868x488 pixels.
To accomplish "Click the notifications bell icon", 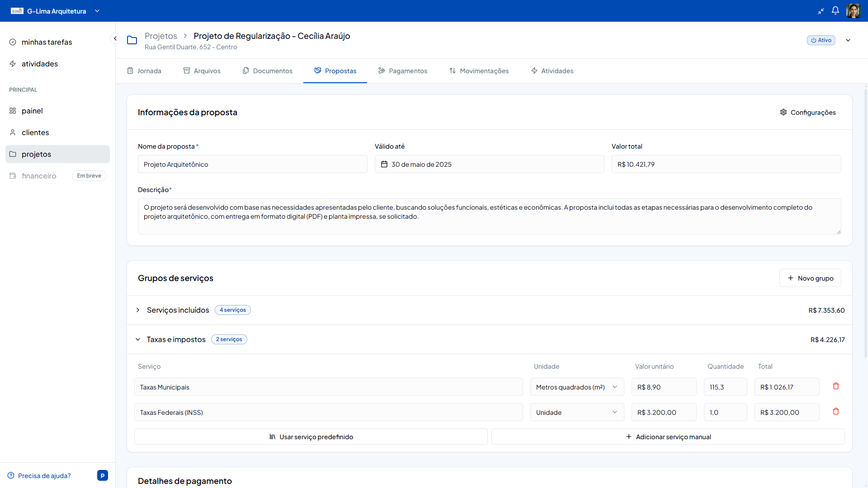I will [835, 10].
